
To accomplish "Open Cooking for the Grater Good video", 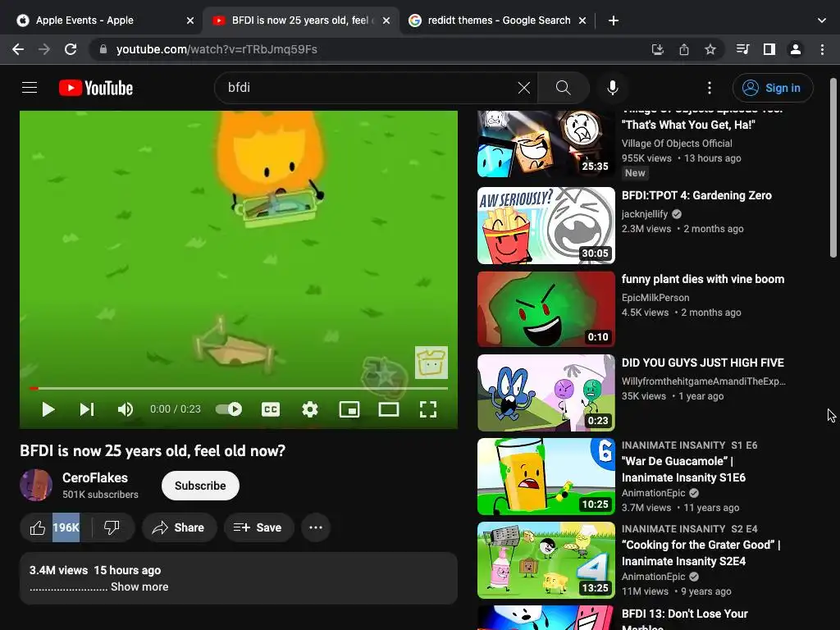I will (701, 553).
